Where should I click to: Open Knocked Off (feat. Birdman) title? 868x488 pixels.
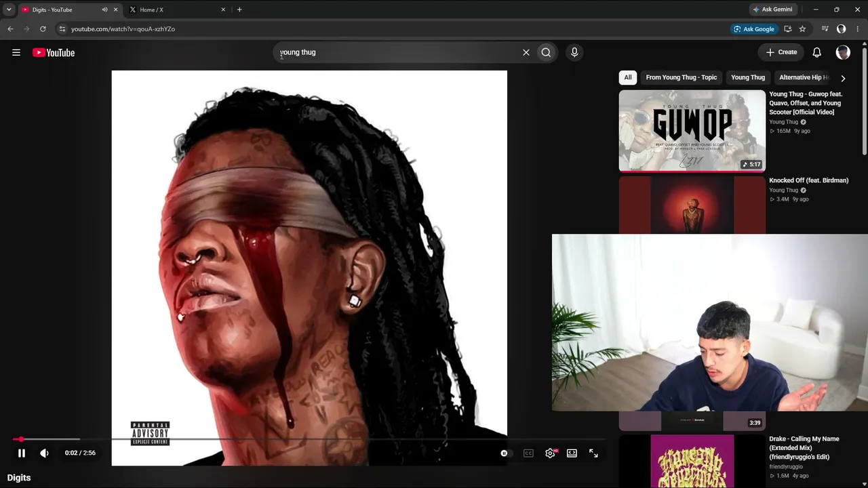pyautogui.click(x=808, y=180)
